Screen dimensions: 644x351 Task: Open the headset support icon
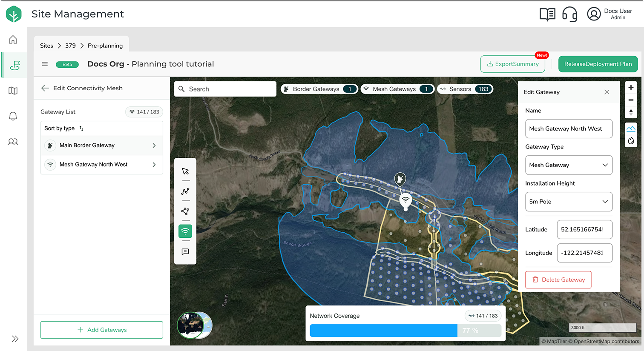coord(569,14)
